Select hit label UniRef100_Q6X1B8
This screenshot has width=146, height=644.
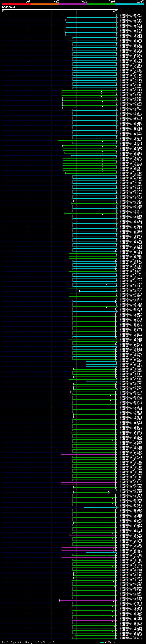click(x=131, y=256)
